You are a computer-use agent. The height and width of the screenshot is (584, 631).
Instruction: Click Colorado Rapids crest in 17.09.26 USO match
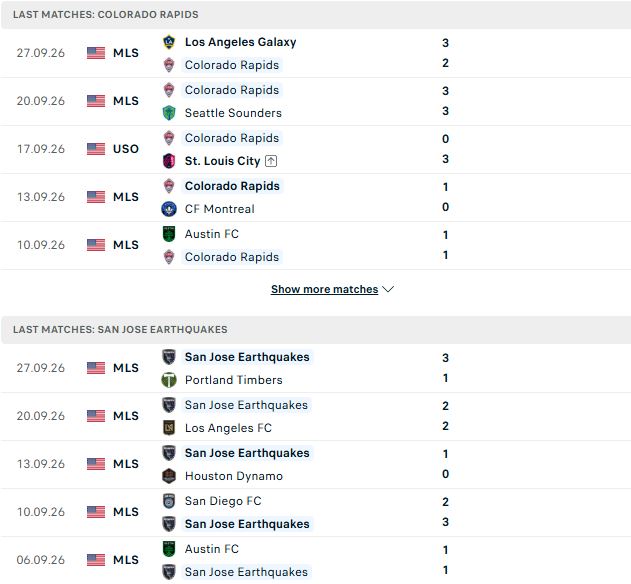coord(169,138)
